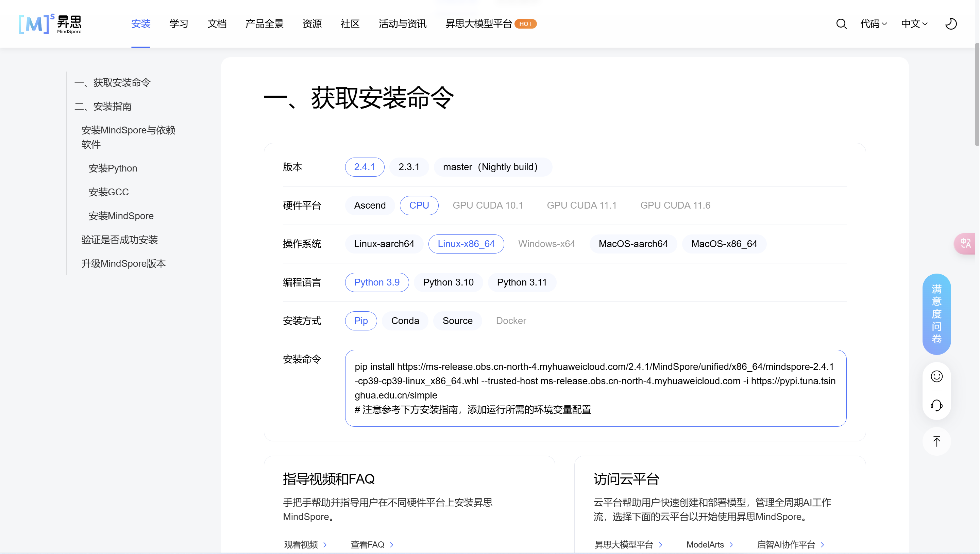This screenshot has width=980, height=554.
Task: Open the 文档 menu item
Action: click(x=217, y=24)
